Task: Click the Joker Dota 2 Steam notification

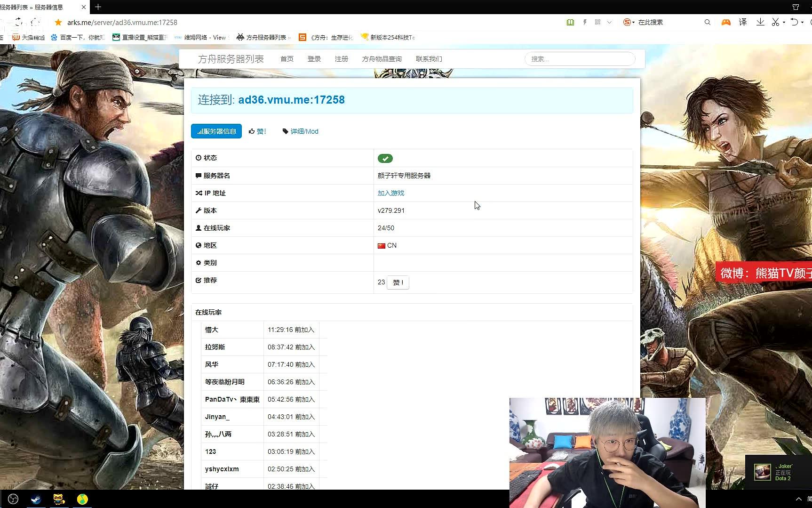Action: pyautogui.click(x=779, y=472)
